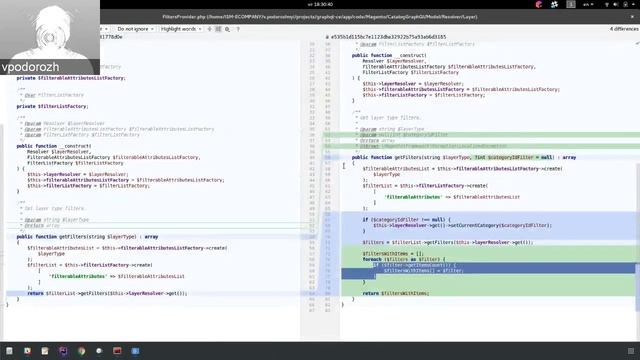Viewport: 640px width, 360px height.
Task: Click the power/battery icon in top bar
Action: [x=625, y=4]
